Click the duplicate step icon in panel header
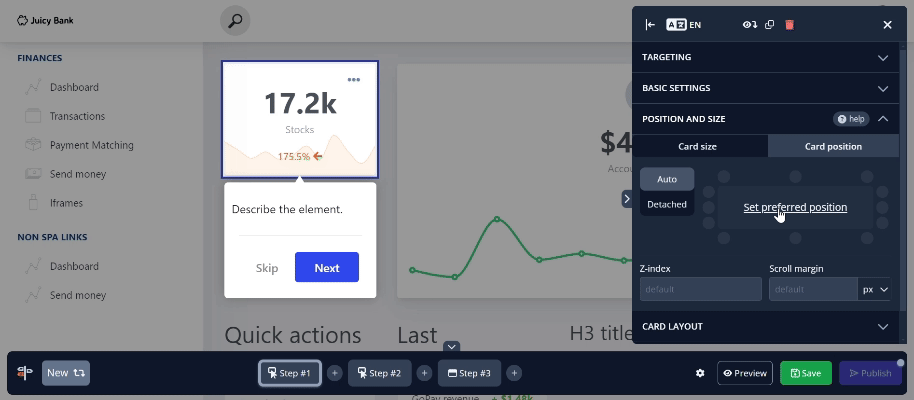The height and width of the screenshot is (400, 914). [x=770, y=25]
